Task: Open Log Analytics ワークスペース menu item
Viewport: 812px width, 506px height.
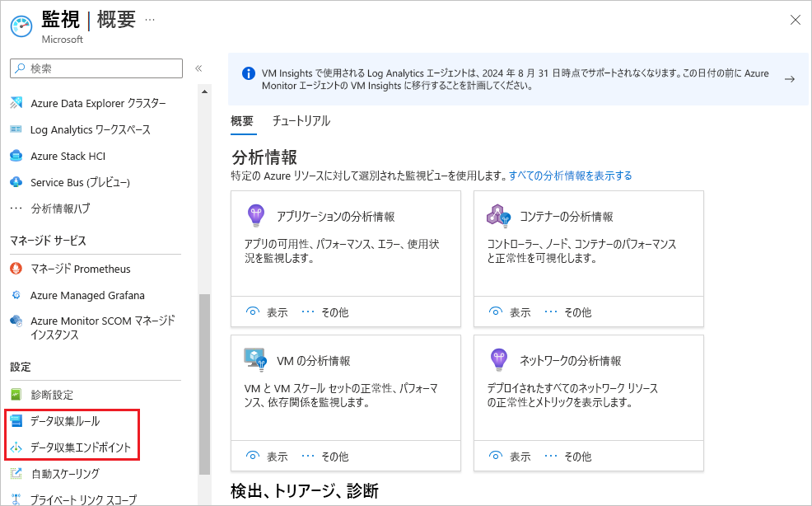Action: (x=90, y=129)
